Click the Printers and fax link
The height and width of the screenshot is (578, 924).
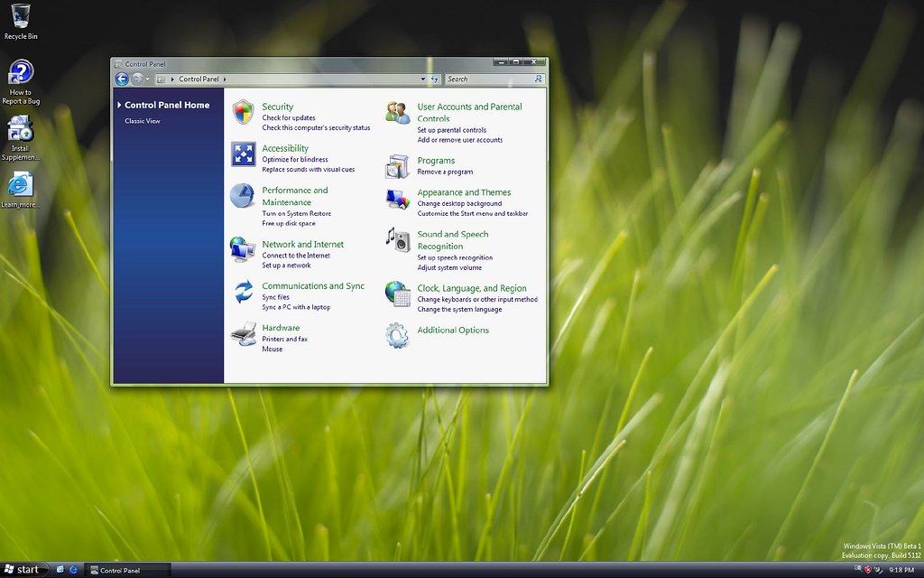click(x=284, y=340)
